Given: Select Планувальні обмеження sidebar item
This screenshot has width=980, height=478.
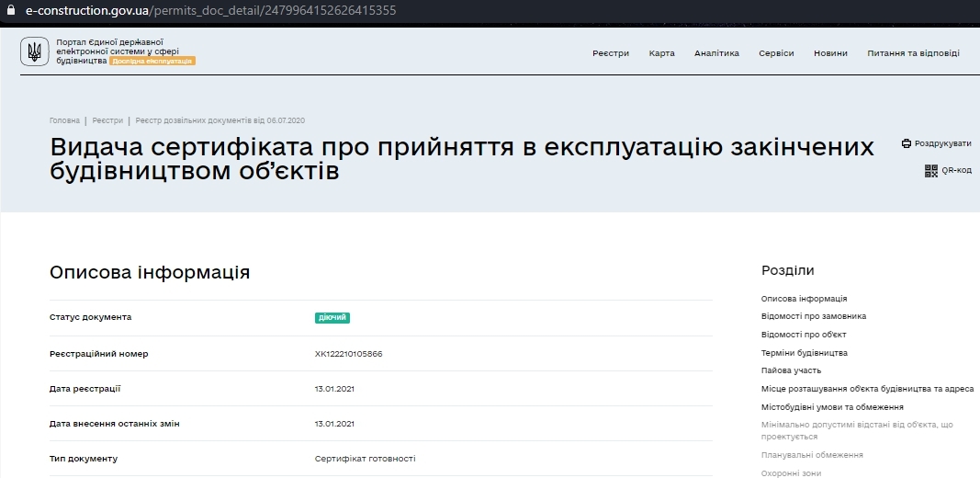Looking at the screenshot, I should 812,455.
